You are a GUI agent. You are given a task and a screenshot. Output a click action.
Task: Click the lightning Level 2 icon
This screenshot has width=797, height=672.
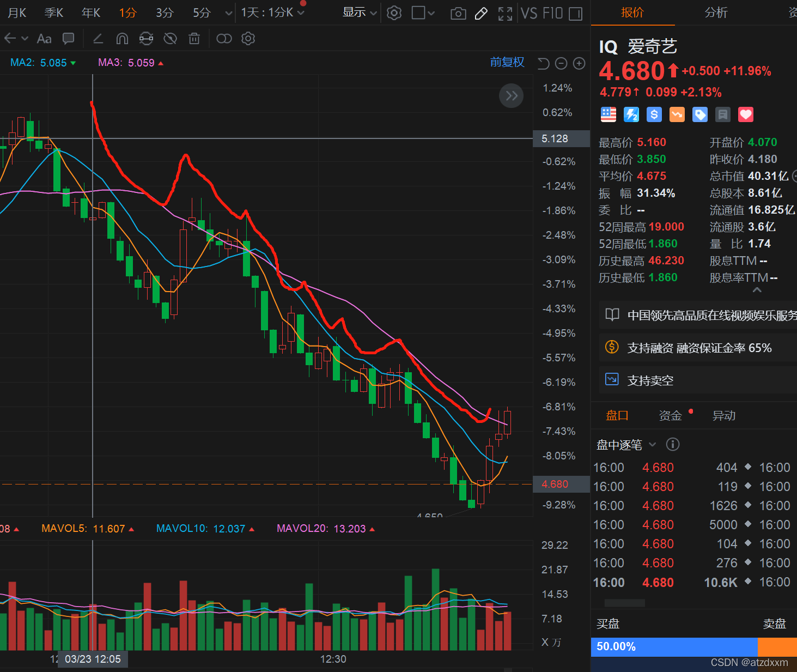pyautogui.click(x=631, y=114)
